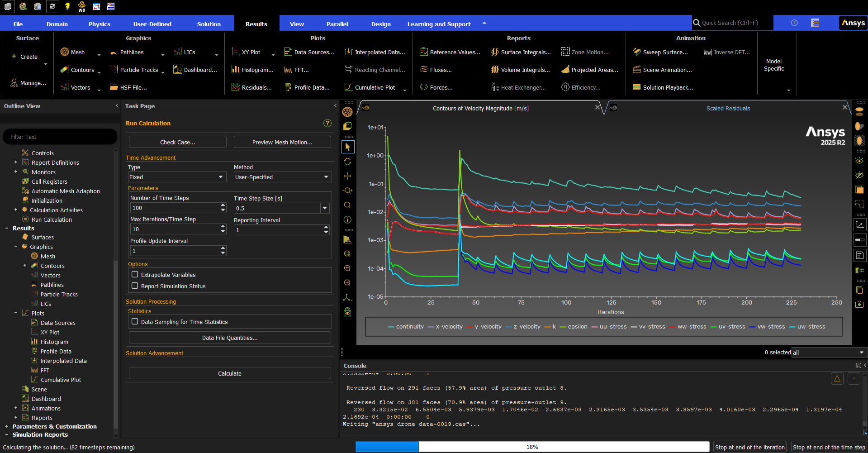Expand the Report Definitions tree node
The height and width of the screenshot is (453, 868).
[16, 162]
